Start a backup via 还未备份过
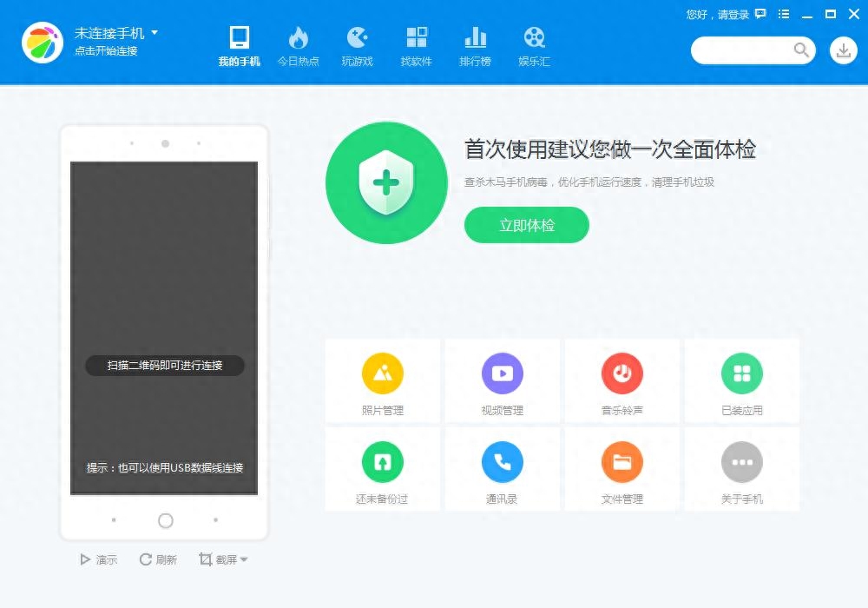Viewport: 868px width, 608px height. tap(382, 469)
